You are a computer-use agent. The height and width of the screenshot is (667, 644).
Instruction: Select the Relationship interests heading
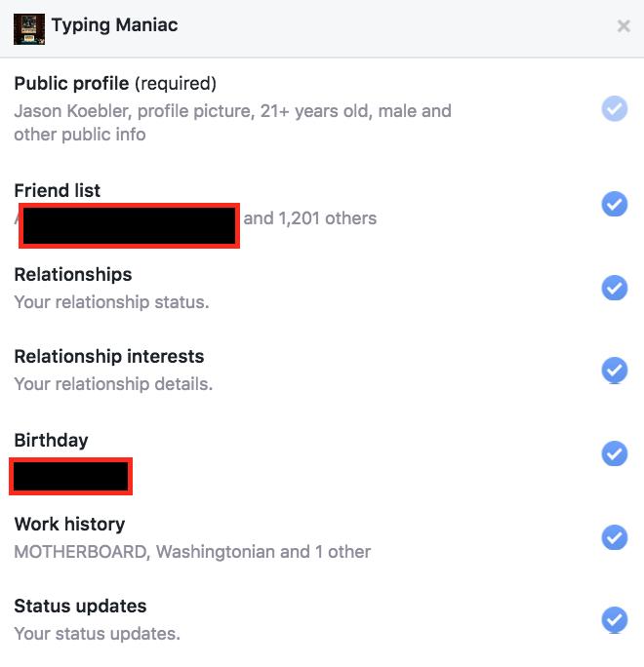109,356
